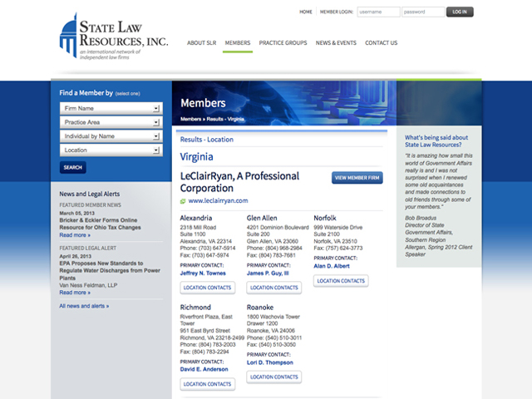This screenshot has width=532, height=399.
Task: Click the March 05, 2013 date
Action: coord(77,213)
